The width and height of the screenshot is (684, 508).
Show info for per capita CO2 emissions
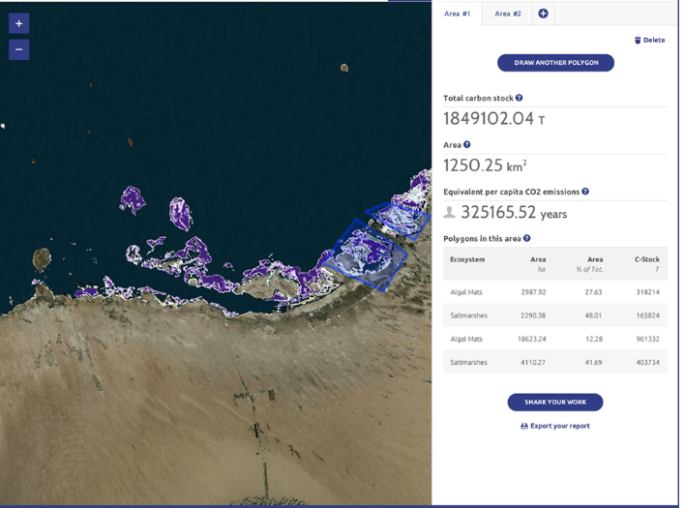click(x=585, y=191)
